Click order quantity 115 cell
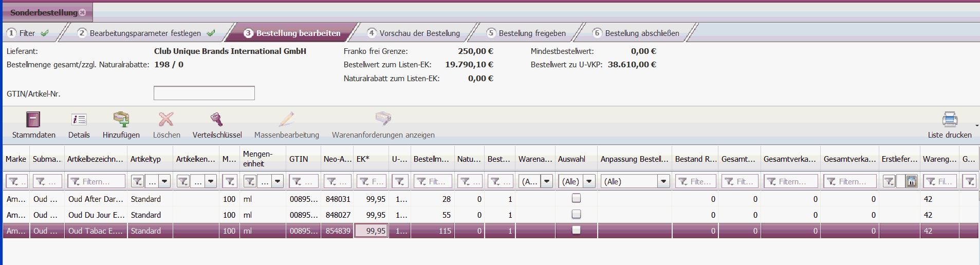This screenshot has height=265, width=980. (x=432, y=231)
